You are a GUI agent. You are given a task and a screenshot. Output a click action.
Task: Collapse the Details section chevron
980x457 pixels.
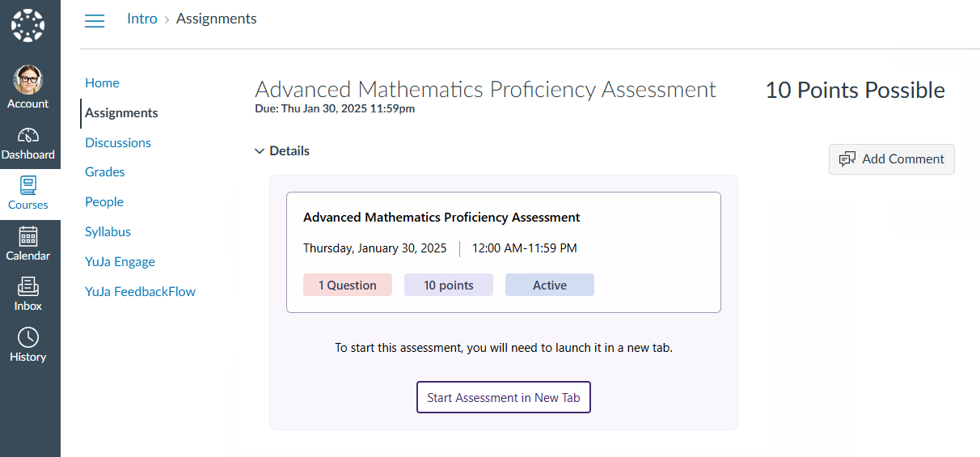pos(260,151)
